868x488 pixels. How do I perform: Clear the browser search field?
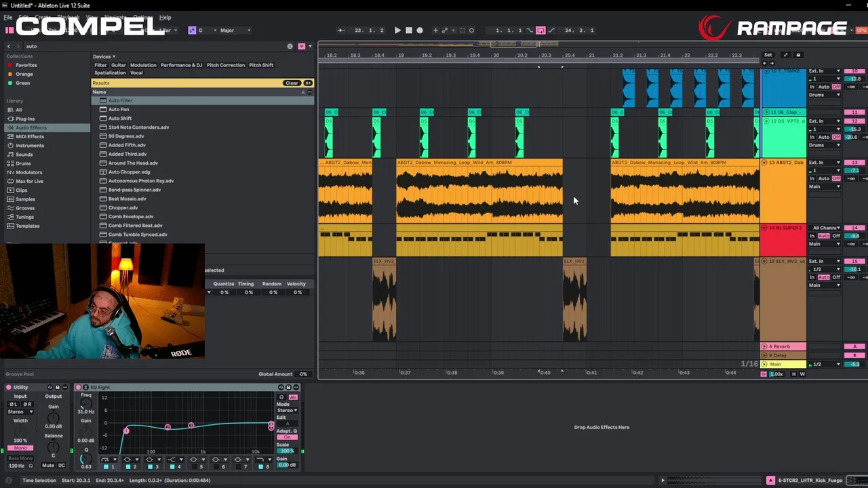click(290, 46)
